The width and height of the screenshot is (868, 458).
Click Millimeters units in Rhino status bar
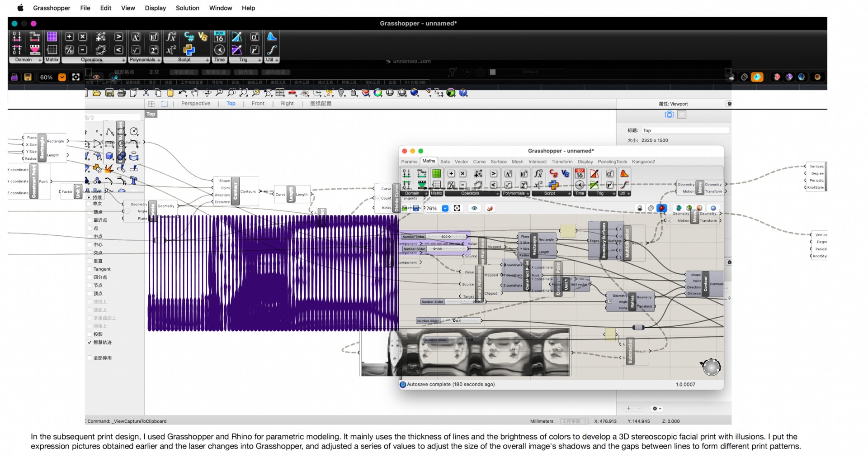pos(542,421)
